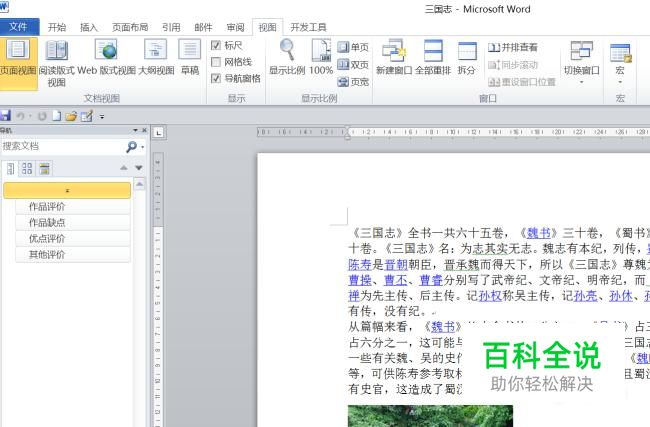
Task: Enable Gridlines (网格线) checkbox
Action: coord(216,62)
